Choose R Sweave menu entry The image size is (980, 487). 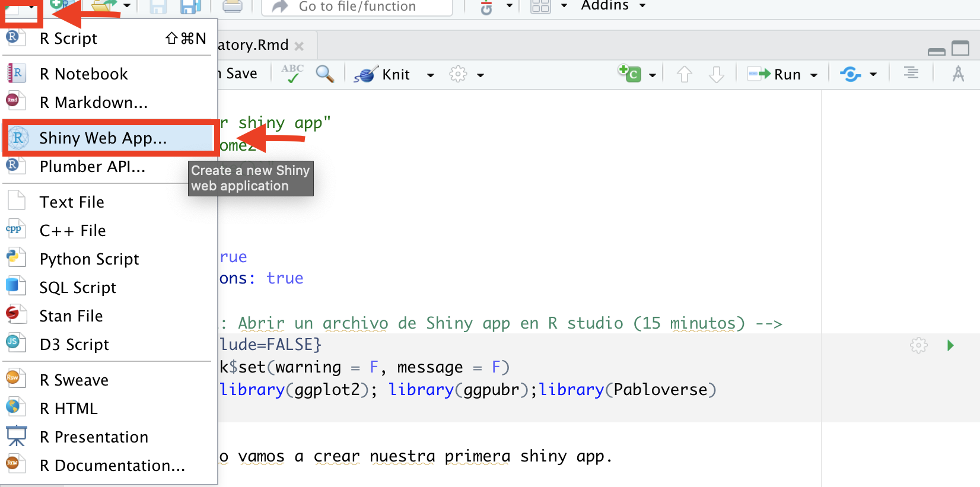coord(108,380)
